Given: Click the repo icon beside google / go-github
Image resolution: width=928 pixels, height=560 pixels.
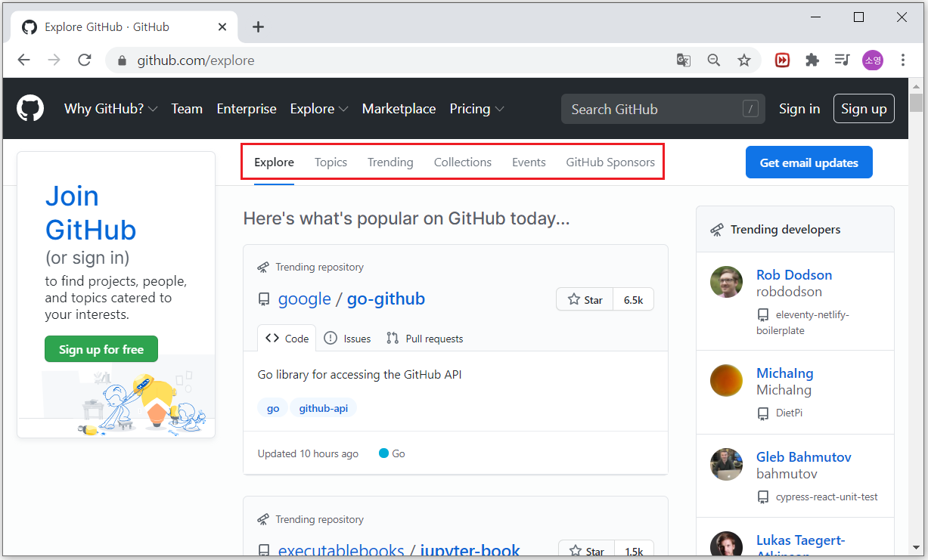Looking at the screenshot, I should tap(264, 299).
